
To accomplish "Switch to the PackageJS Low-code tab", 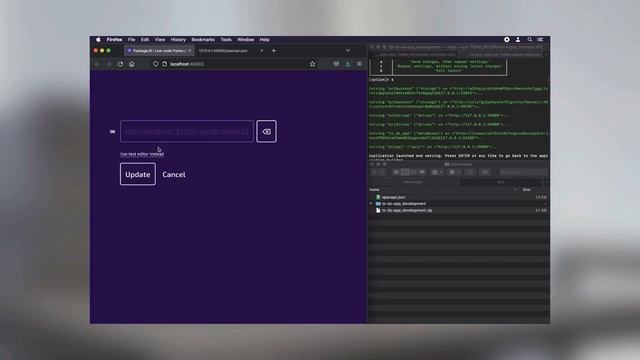I will (159, 51).
